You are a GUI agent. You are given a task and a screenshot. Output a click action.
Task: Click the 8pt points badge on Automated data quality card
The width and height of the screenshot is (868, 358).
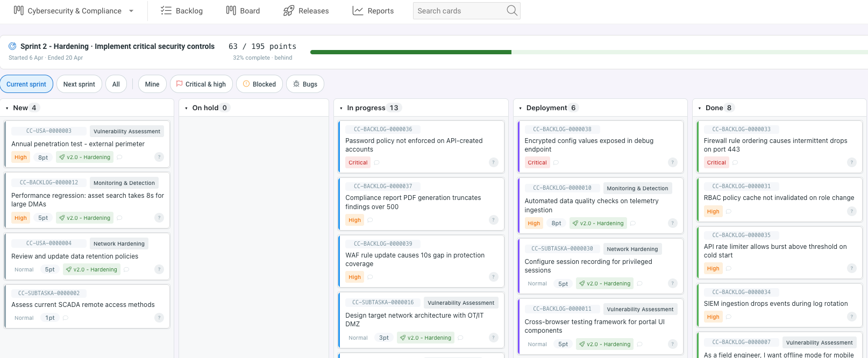point(556,223)
